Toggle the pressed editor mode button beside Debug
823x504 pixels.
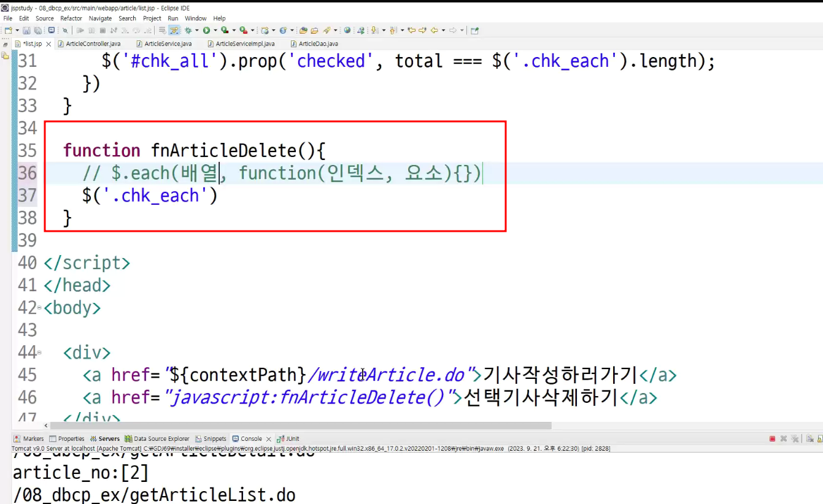174,30
